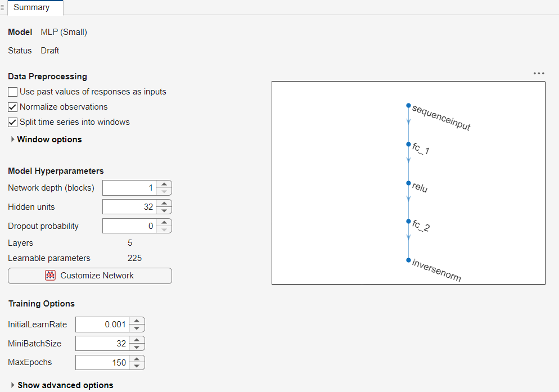Open the three-dot menu above network diagram
The height and width of the screenshot is (392, 559).
(539, 74)
